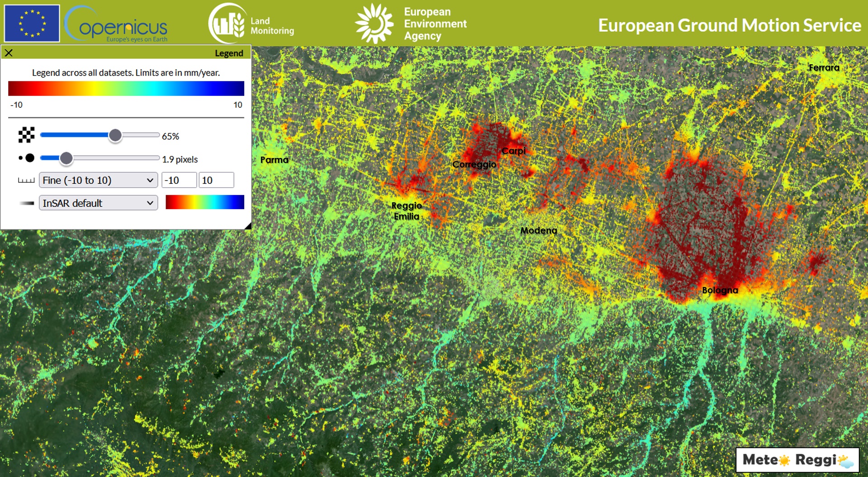Click the European Environment Agency logo
Viewport: 868px width, 477px height.
[411, 24]
